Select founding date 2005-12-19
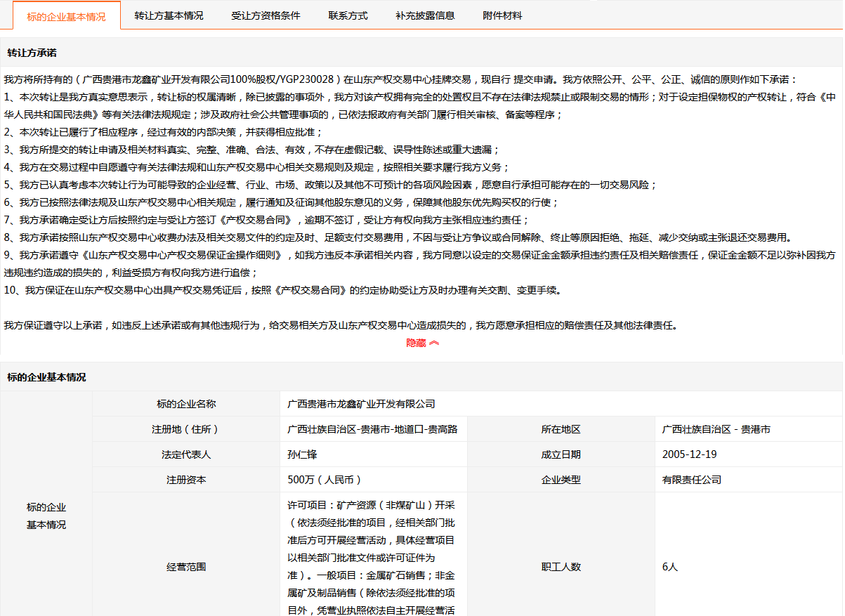Image resolution: width=845 pixels, height=616 pixels. tap(689, 454)
